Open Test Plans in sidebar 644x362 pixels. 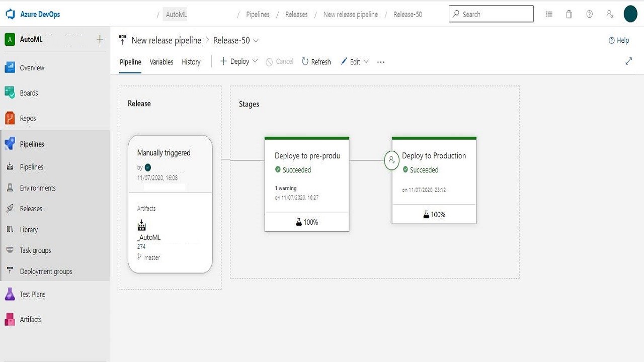33,294
